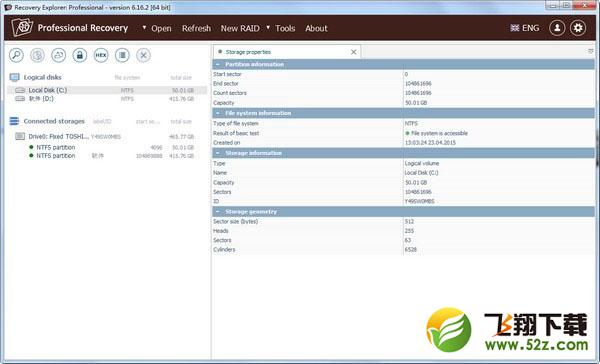Click the D: drive icon
Image resolution: width=600 pixels, height=364 pixels.
coord(20,99)
